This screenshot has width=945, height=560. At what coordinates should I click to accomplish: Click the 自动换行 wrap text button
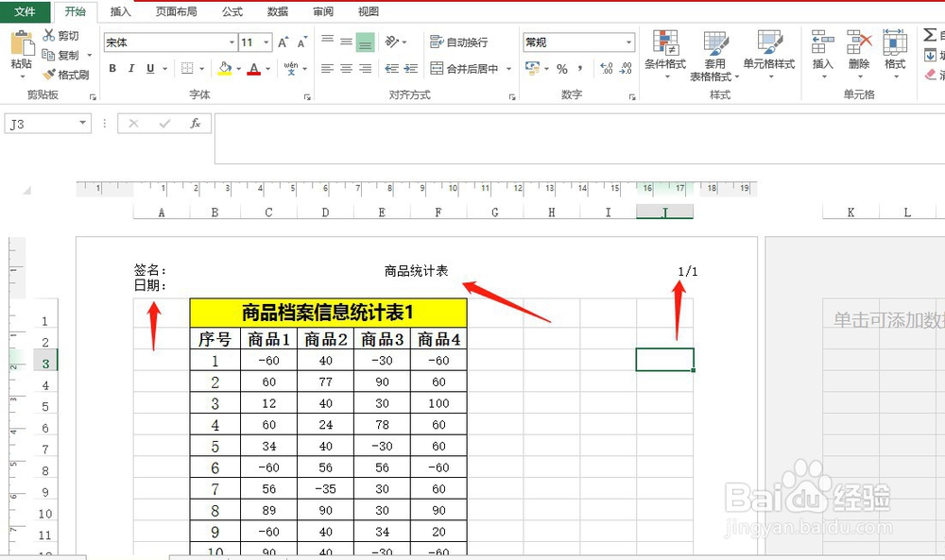(x=458, y=42)
